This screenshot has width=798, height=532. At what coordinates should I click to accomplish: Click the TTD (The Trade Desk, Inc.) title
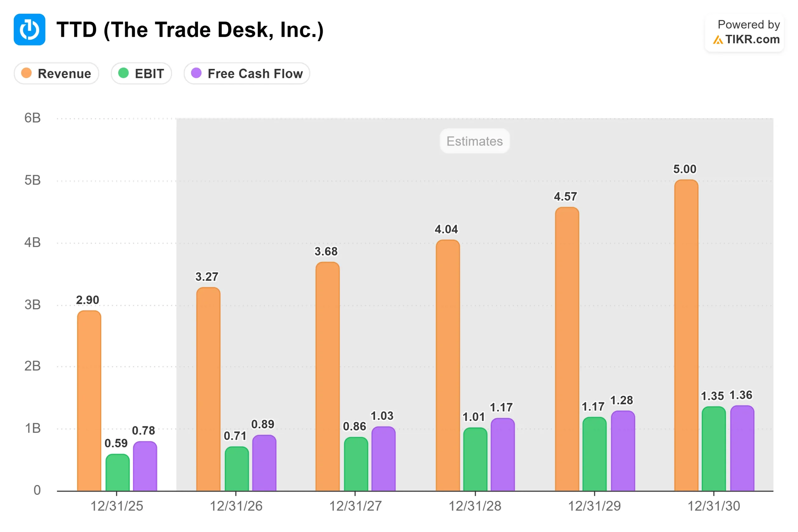coord(190,30)
